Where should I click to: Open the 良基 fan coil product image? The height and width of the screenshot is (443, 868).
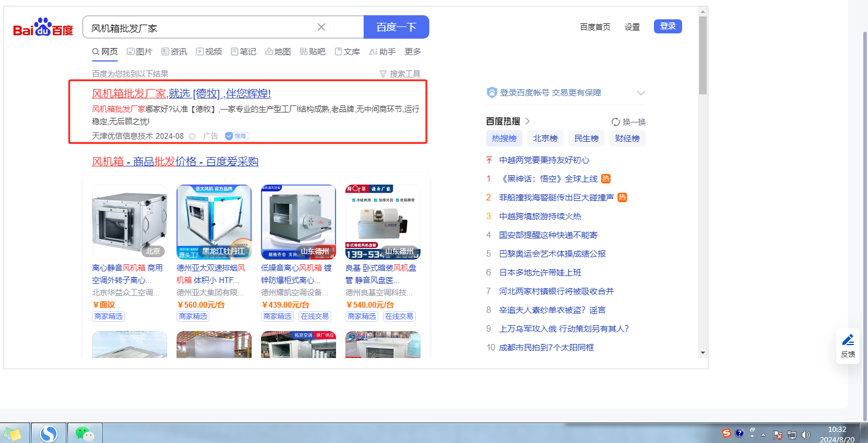383,222
